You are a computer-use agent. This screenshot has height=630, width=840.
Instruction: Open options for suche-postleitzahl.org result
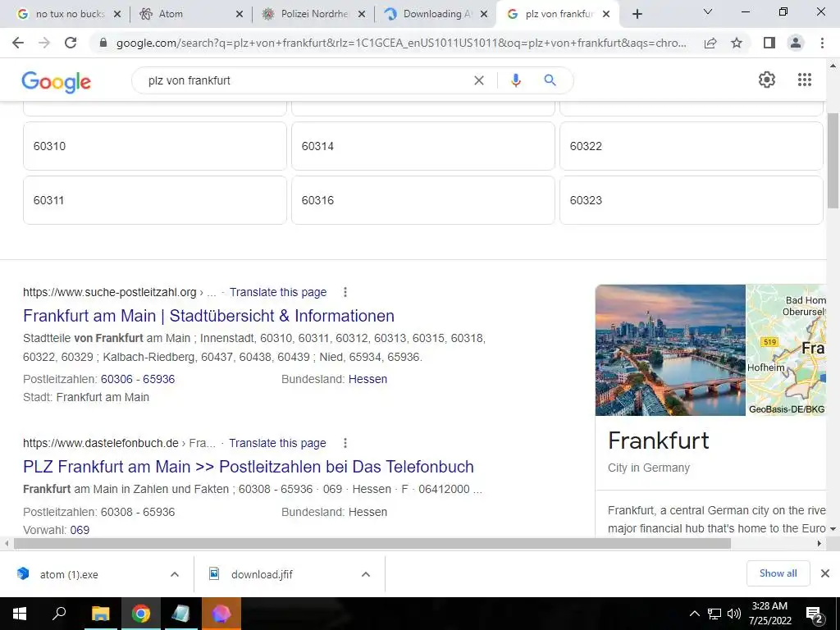[345, 292]
